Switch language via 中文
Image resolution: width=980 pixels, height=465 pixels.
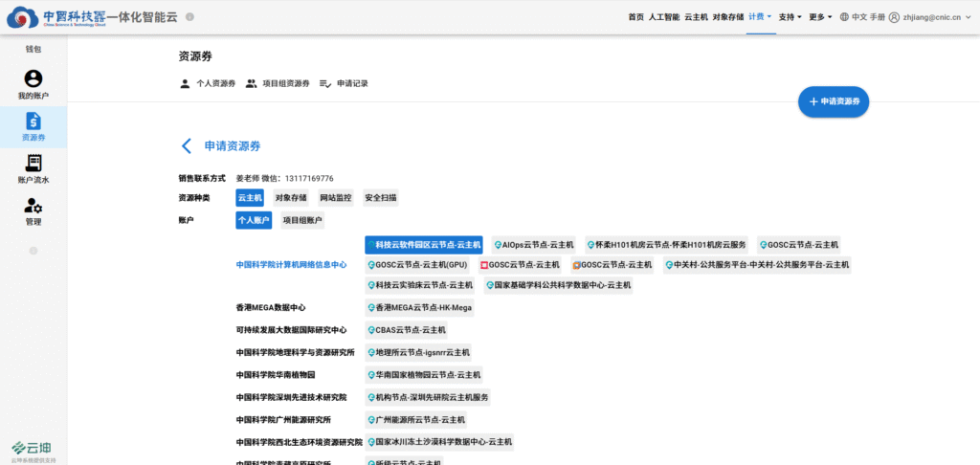(859, 17)
